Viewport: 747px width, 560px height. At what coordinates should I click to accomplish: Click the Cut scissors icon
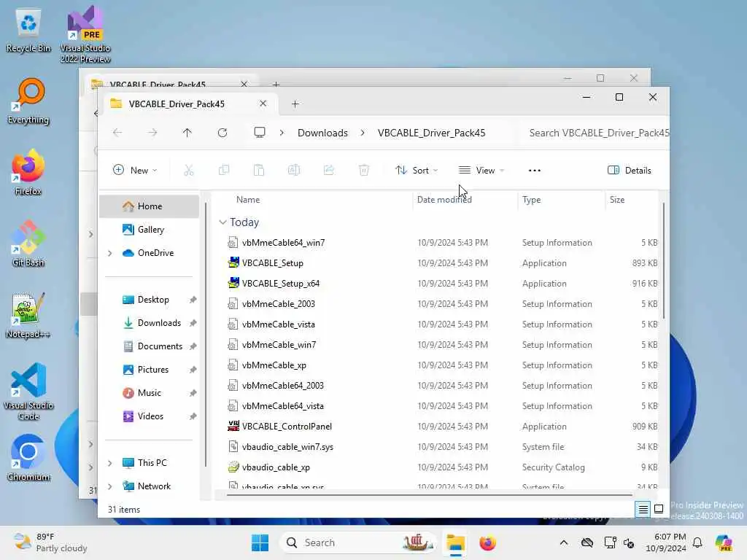189,170
